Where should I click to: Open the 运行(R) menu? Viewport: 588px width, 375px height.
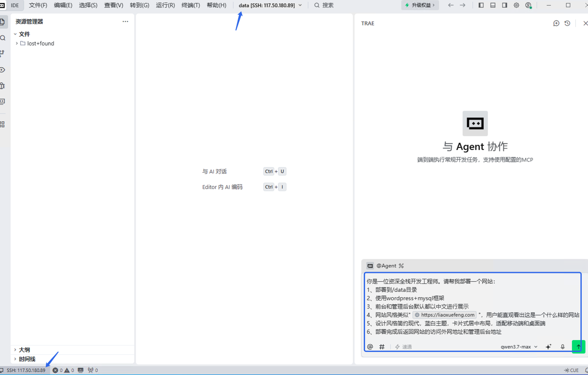pos(165,5)
